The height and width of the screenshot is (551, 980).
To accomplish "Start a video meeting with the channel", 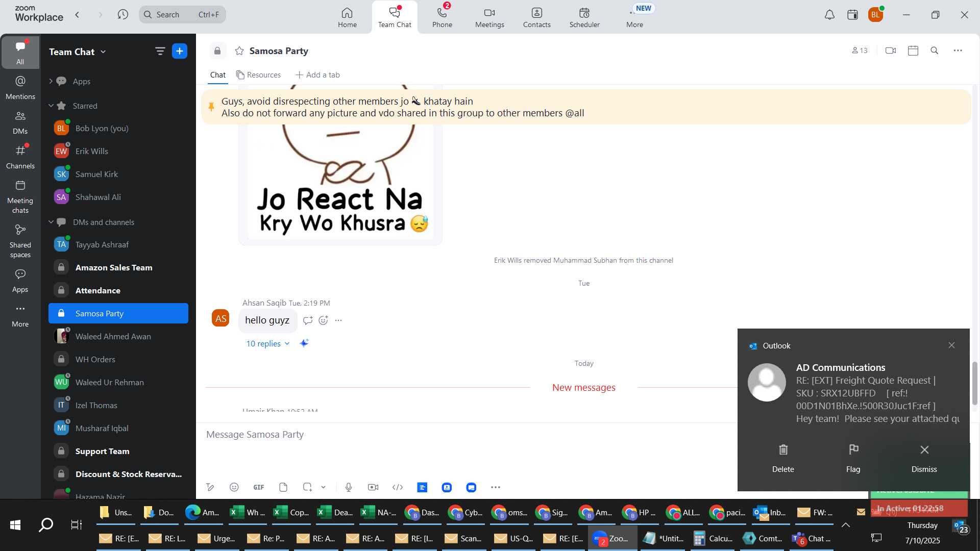I will (x=891, y=51).
